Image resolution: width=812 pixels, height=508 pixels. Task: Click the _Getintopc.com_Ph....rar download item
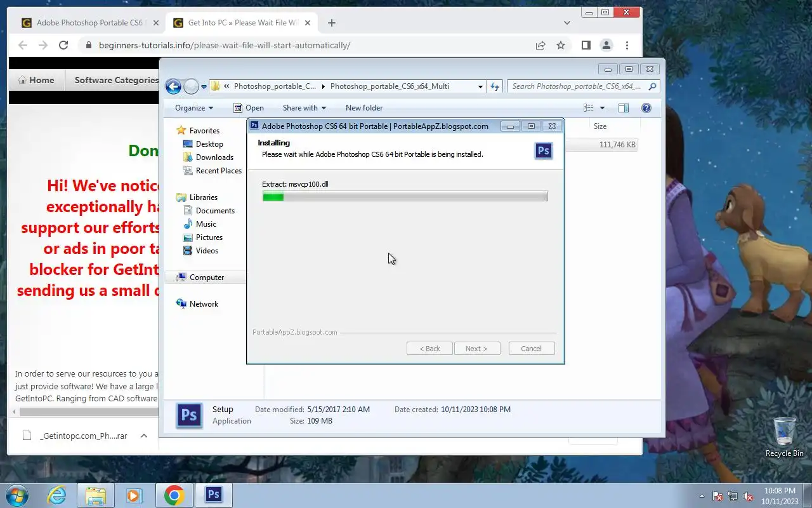click(75, 436)
